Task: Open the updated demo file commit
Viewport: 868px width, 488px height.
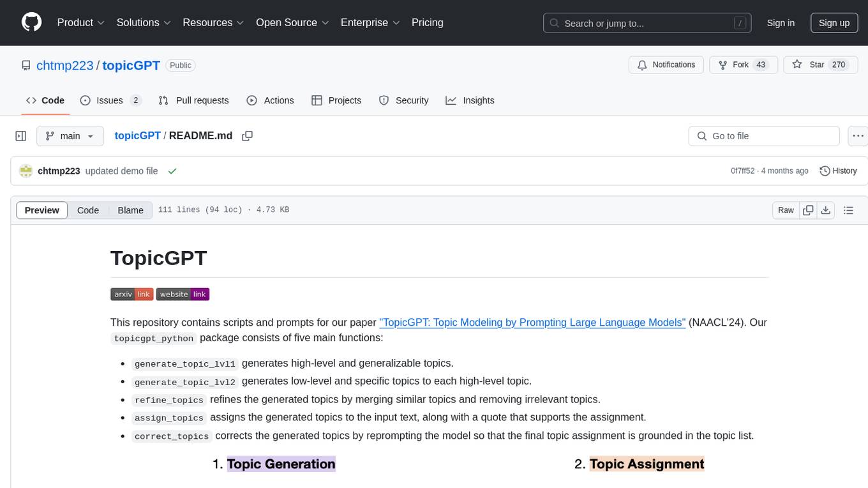Action: 121,171
